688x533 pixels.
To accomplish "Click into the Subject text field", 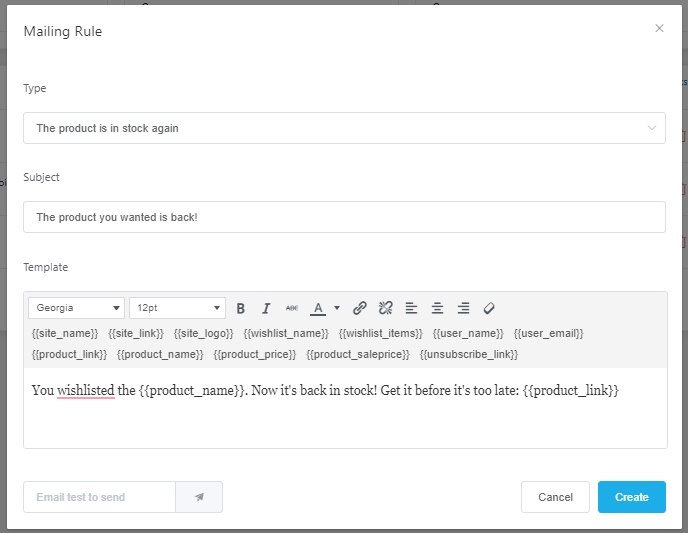I will pos(344,217).
